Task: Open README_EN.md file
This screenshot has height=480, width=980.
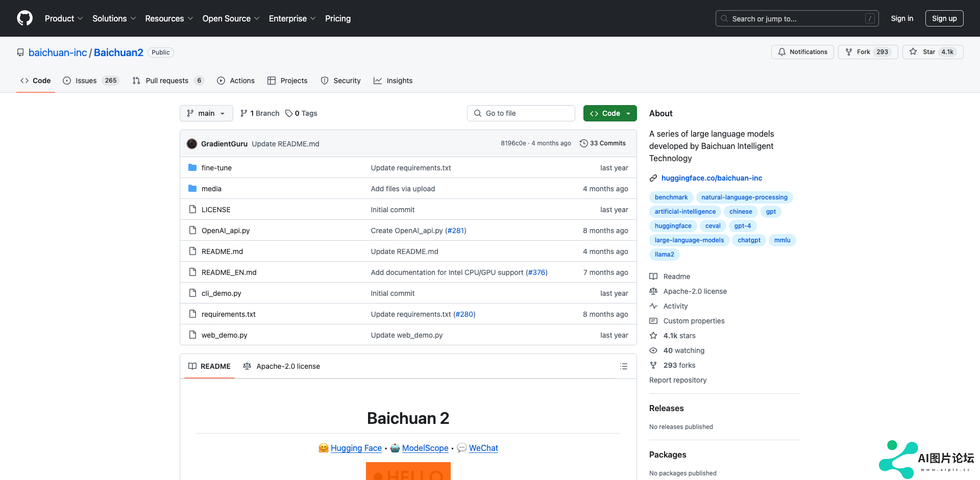Action: (229, 272)
